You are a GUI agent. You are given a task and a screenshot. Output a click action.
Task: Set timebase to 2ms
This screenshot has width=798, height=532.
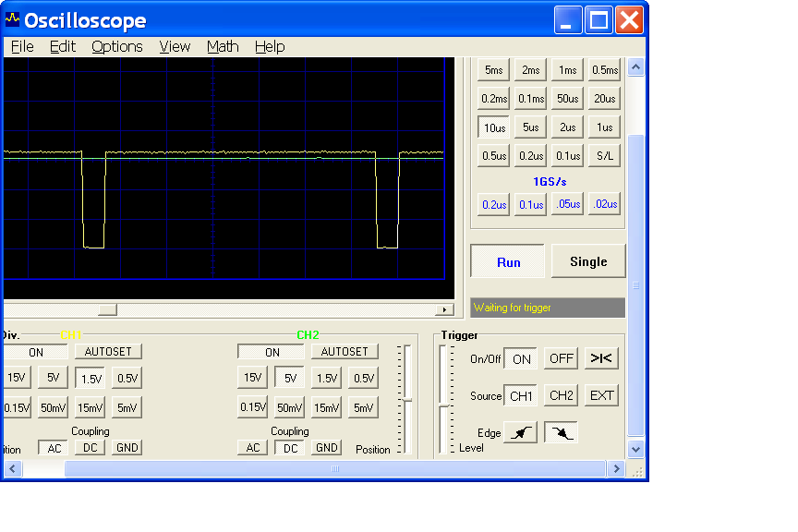point(530,70)
